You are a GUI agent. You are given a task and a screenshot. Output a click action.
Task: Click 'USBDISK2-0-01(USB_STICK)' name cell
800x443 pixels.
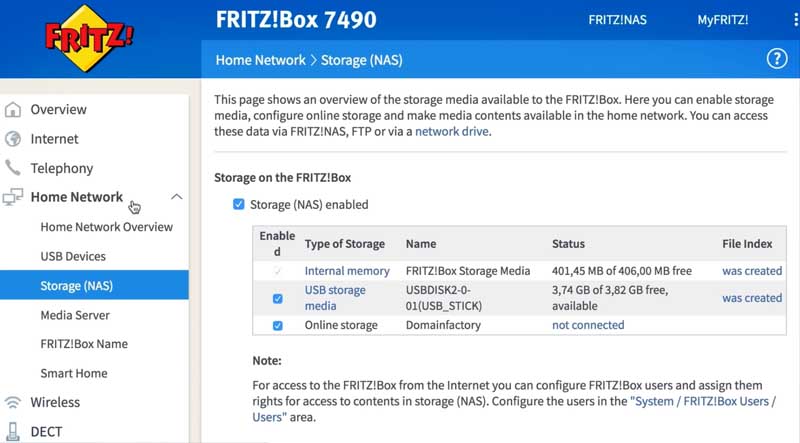[x=444, y=298]
